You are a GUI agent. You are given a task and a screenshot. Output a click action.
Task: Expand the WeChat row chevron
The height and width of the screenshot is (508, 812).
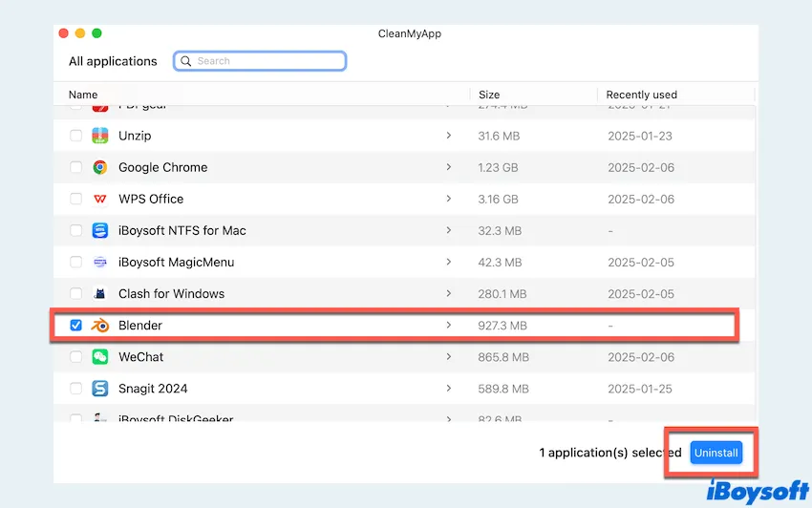[x=448, y=356]
